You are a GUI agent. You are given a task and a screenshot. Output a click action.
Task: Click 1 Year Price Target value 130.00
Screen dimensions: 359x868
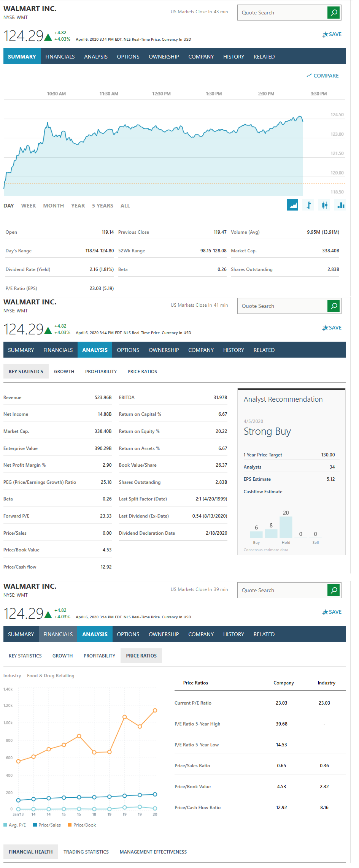(328, 455)
